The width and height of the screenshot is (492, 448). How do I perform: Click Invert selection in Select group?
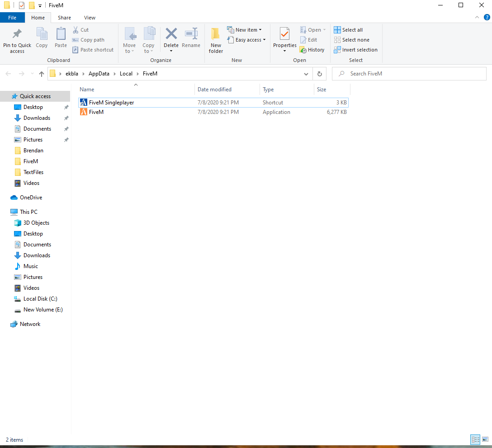point(355,50)
